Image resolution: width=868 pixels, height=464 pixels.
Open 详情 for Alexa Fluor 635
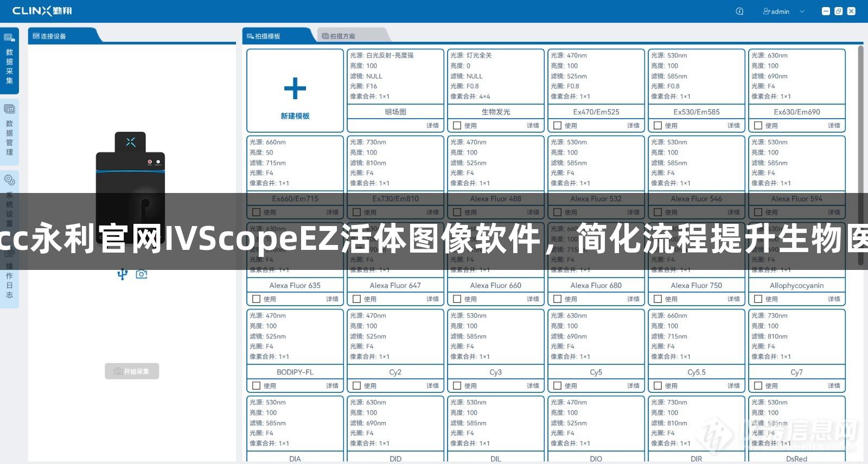pyautogui.click(x=332, y=299)
